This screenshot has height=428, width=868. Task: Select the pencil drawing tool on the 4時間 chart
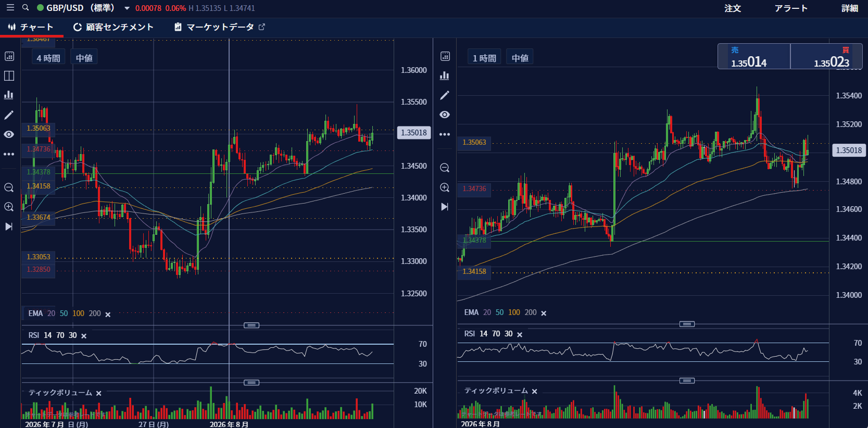[9, 115]
